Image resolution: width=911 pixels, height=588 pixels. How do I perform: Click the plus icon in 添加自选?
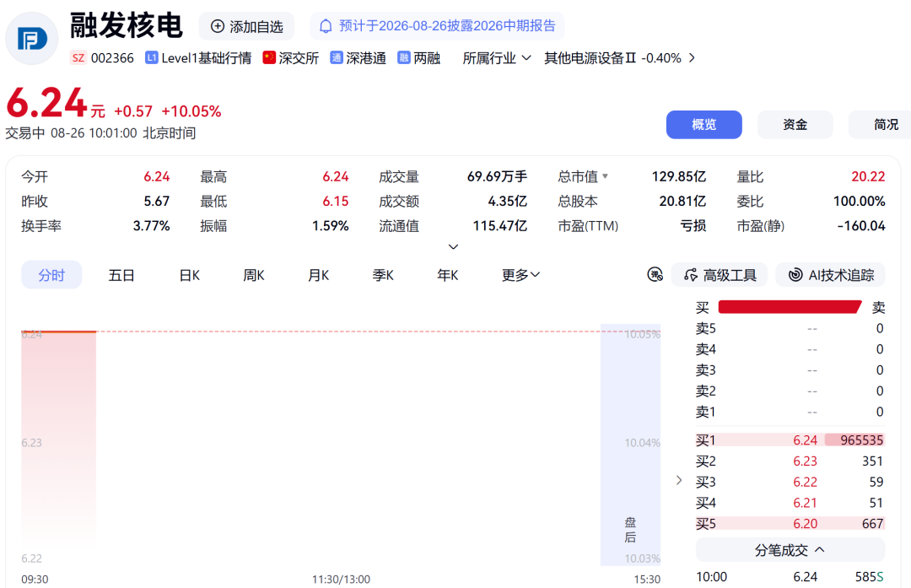[218, 26]
